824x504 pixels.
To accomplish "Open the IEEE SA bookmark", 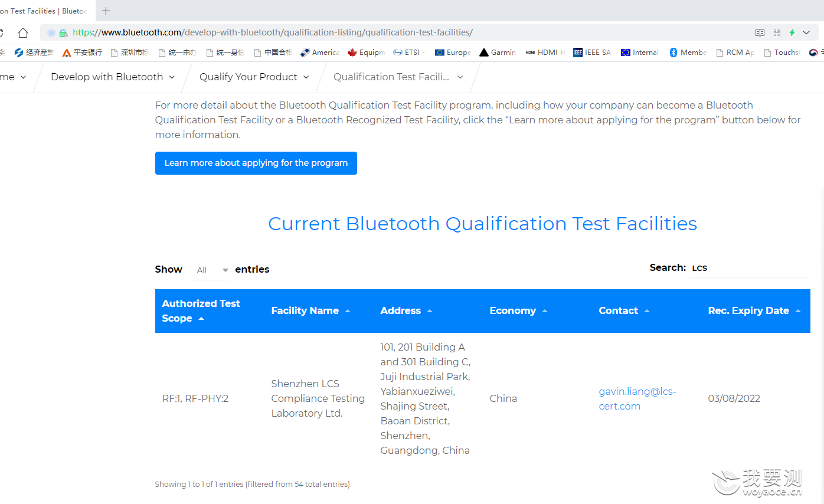I will click(591, 53).
